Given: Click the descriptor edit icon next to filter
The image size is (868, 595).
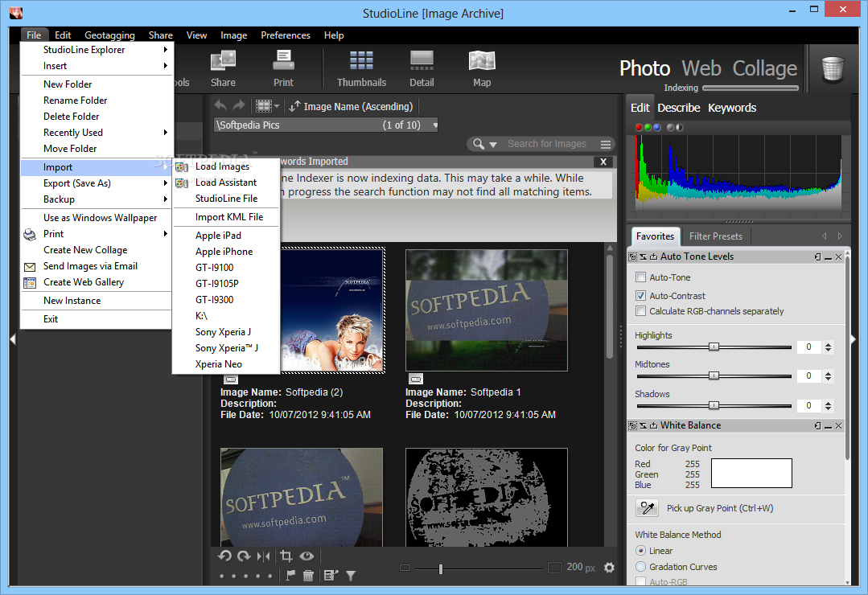Looking at the screenshot, I should click(x=331, y=576).
